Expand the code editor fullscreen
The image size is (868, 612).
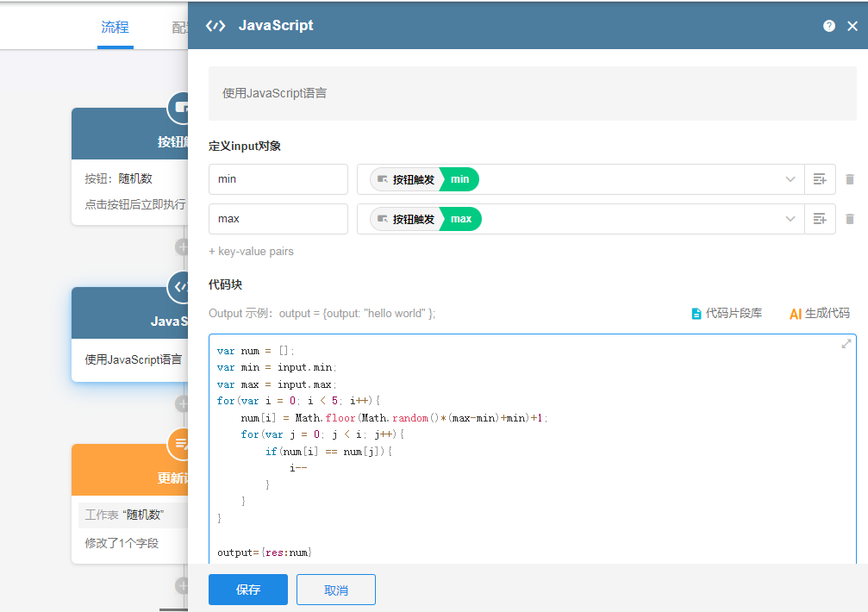(846, 344)
